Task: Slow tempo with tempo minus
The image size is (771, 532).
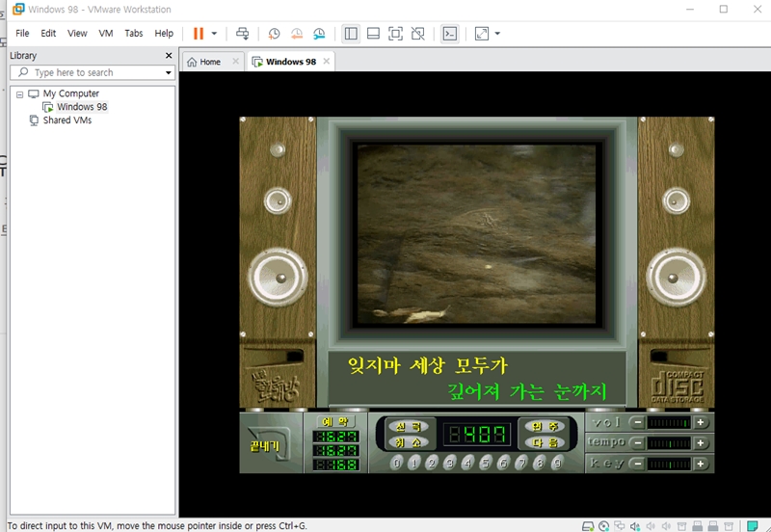Action: click(x=638, y=443)
